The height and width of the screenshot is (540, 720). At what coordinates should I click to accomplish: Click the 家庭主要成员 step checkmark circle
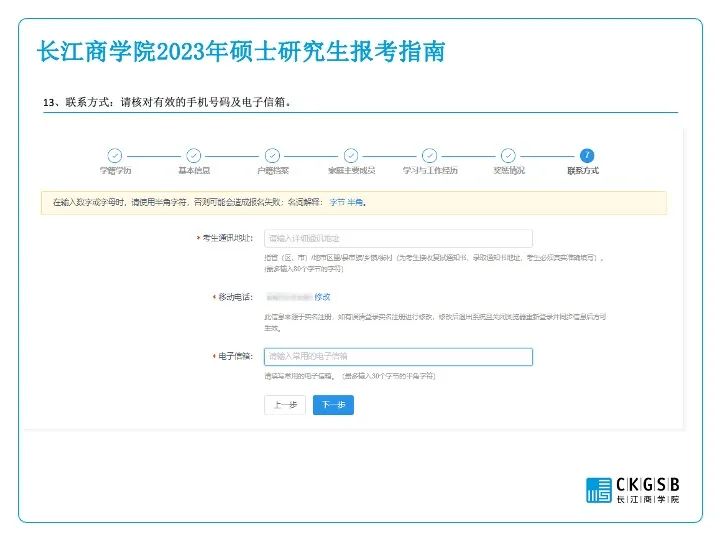[x=351, y=156]
